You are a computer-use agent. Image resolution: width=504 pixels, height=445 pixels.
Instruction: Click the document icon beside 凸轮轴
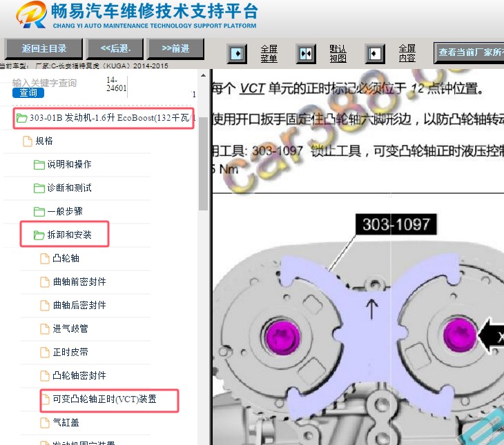click(45, 259)
